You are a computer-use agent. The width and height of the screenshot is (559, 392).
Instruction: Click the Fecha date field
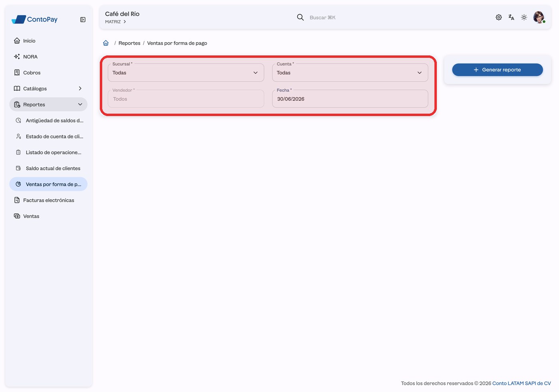point(350,99)
